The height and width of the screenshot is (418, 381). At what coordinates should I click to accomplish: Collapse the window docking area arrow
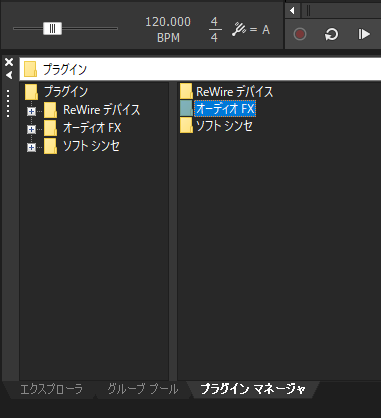[x=9, y=75]
